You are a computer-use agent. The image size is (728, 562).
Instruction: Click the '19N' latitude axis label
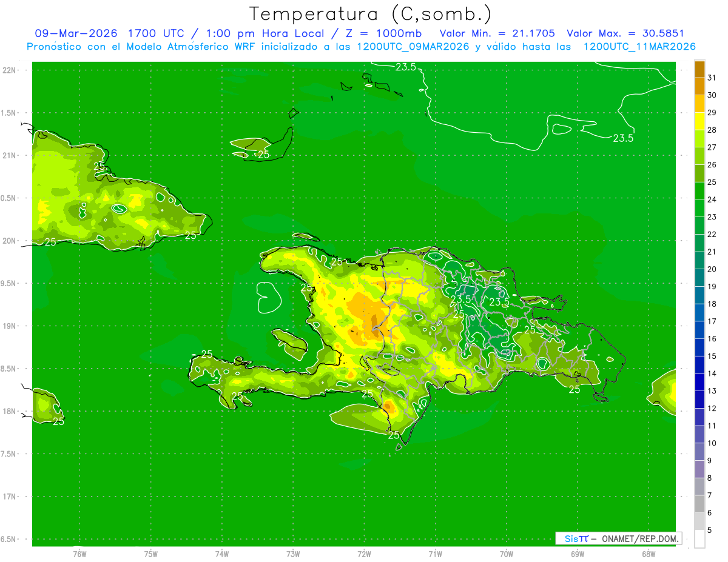pos(9,326)
